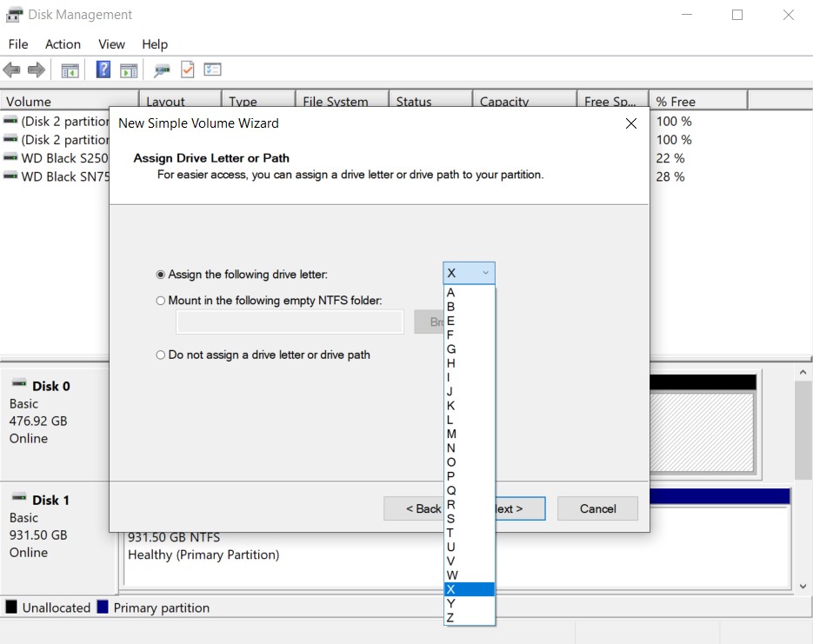Screen dimensions: 813x644
Task: Click the 28 % free value cell
Action: (670, 176)
